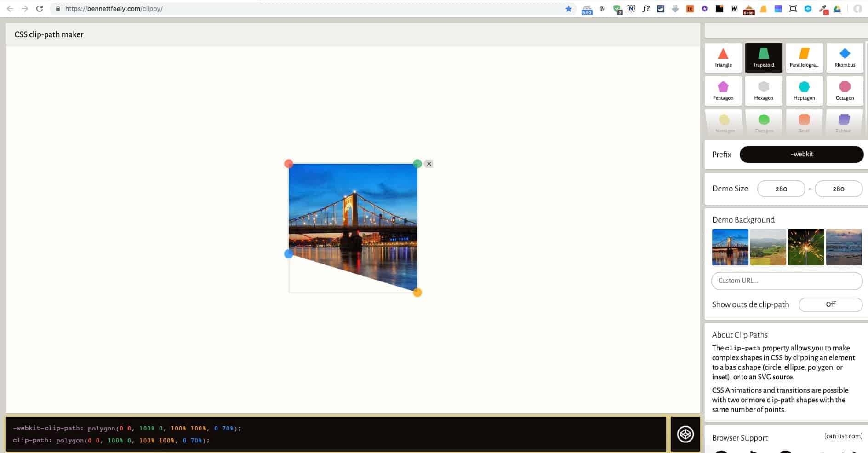The width and height of the screenshot is (868, 453).
Task: Choose the green landscape background thumbnail
Action: (768, 247)
